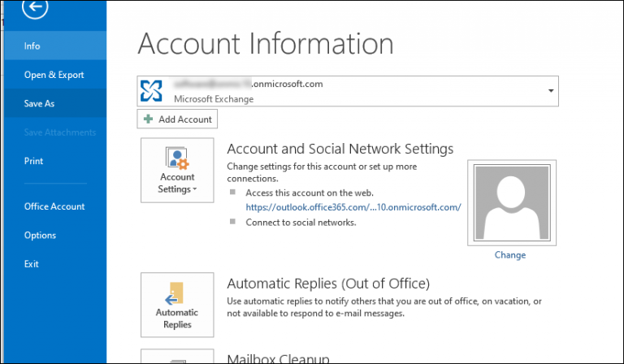
Task: Open Office Account page
Action: click(x=55, y=206)
